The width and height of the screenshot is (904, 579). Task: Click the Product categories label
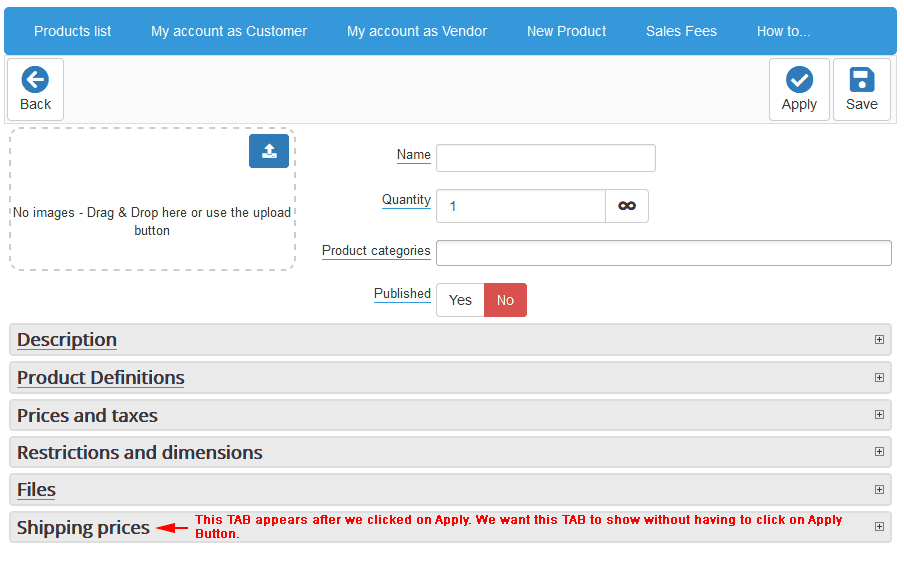tap(376, 251)
